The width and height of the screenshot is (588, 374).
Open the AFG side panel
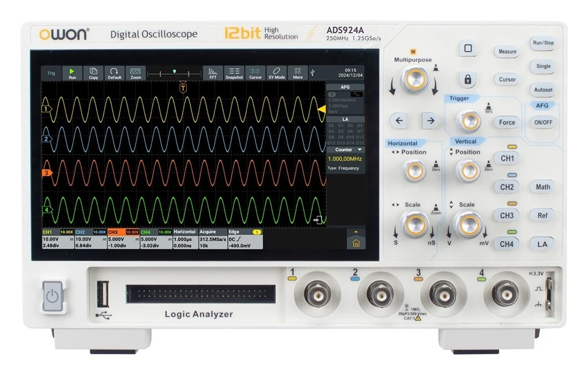[345, 99]
